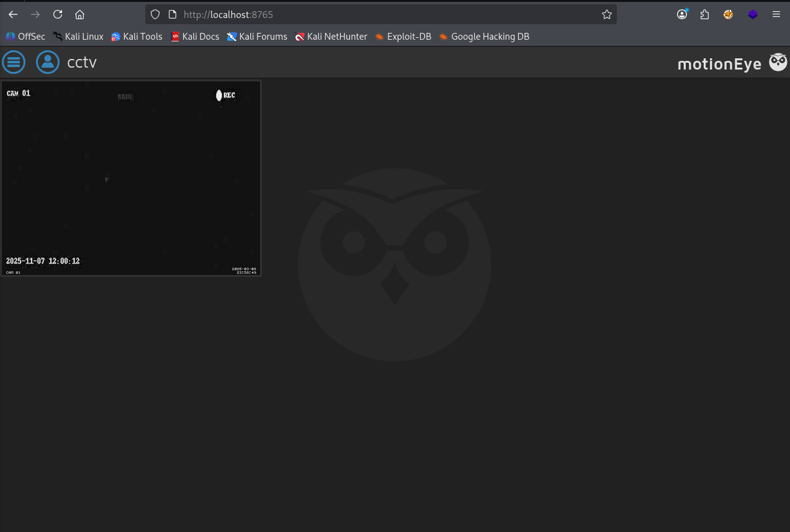Image resolution: width=790 pixels, height=532 pixels.
Task: Open the Exploit-DB bookmark
Action: (403, 37)
